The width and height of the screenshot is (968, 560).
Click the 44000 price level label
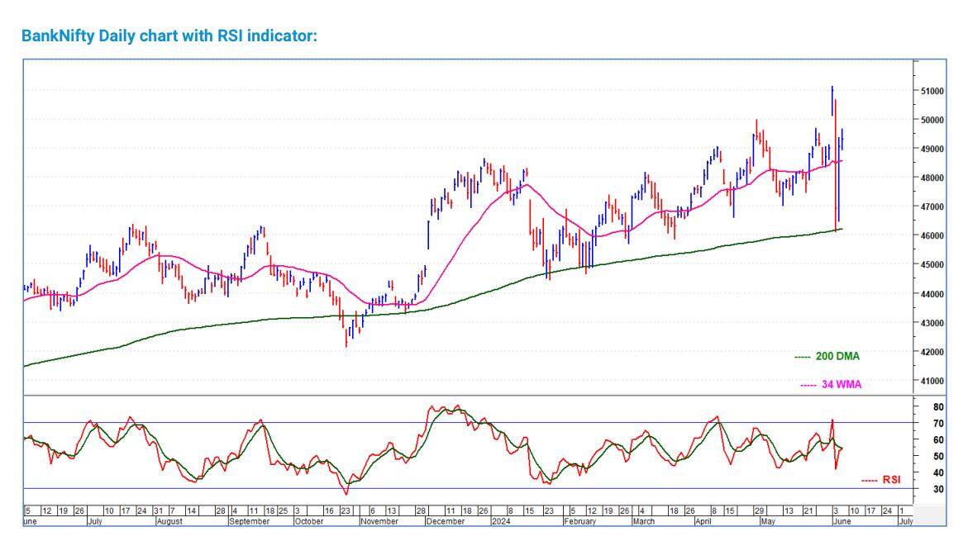pyautogui.click(x=932, y=294)
